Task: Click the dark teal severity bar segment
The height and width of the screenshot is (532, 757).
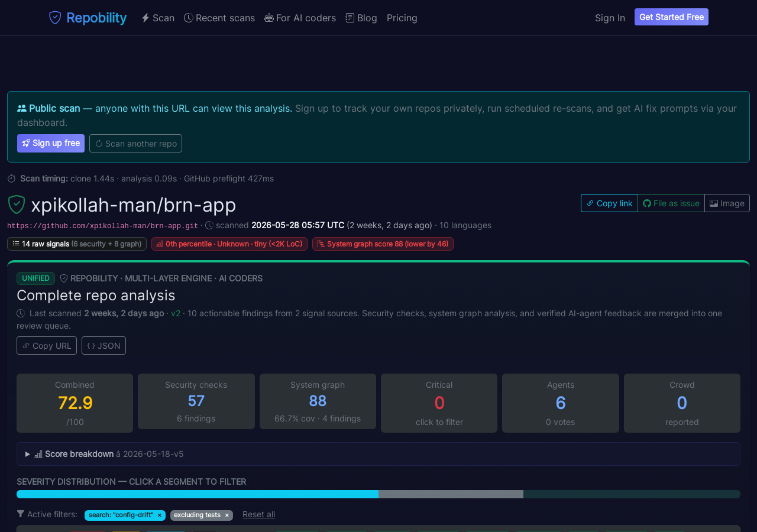Action: pyautogui.click(x=632, y=494)
